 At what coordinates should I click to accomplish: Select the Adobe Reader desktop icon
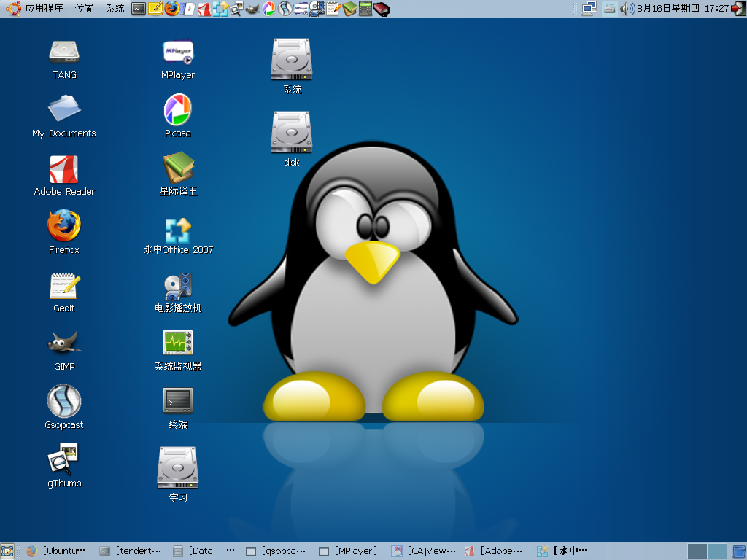click(x=64, y=169)
